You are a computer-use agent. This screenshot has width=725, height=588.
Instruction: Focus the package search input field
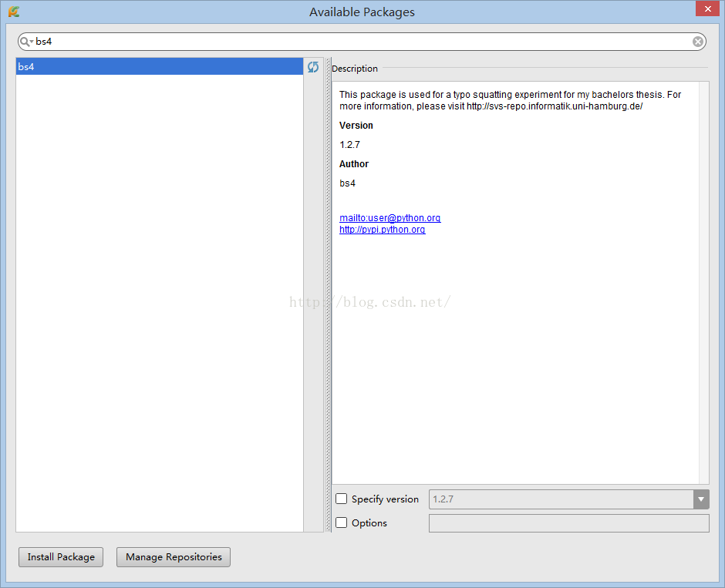(362, 42)
